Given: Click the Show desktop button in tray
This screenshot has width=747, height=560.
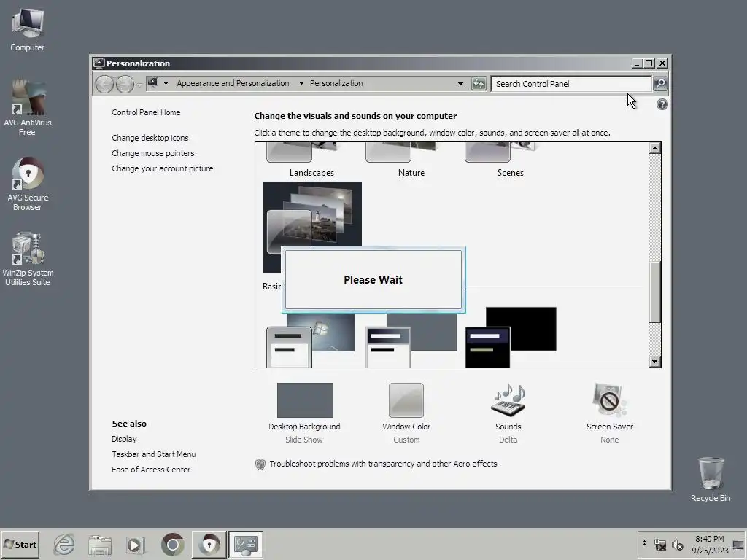Looking at the screenshot, I should coord(738,545).
